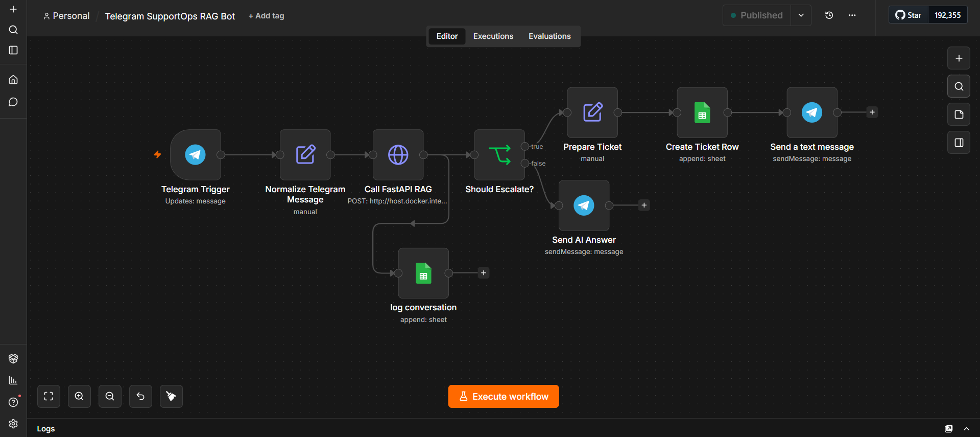Pop out the Logs panel
The width and height of the screenshot is (980, 437).
click(x=949, y=429)
